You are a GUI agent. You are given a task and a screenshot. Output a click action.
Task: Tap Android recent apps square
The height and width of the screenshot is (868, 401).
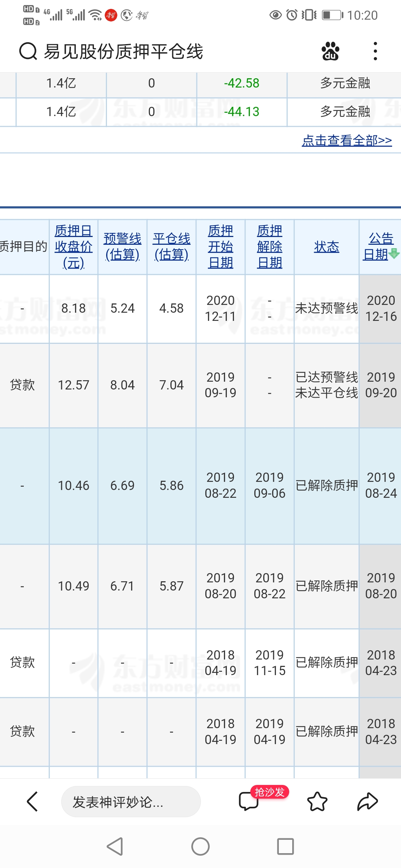(286, 846)
